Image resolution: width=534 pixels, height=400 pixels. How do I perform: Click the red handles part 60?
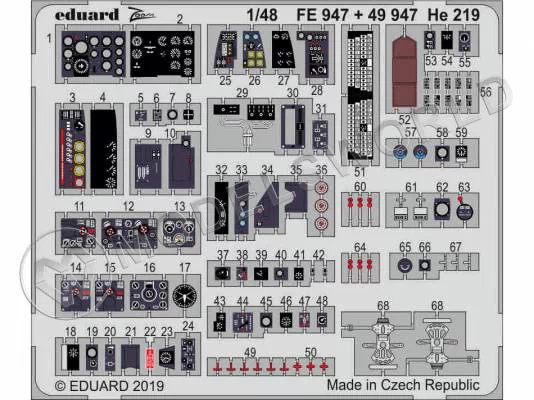point(360,203)
